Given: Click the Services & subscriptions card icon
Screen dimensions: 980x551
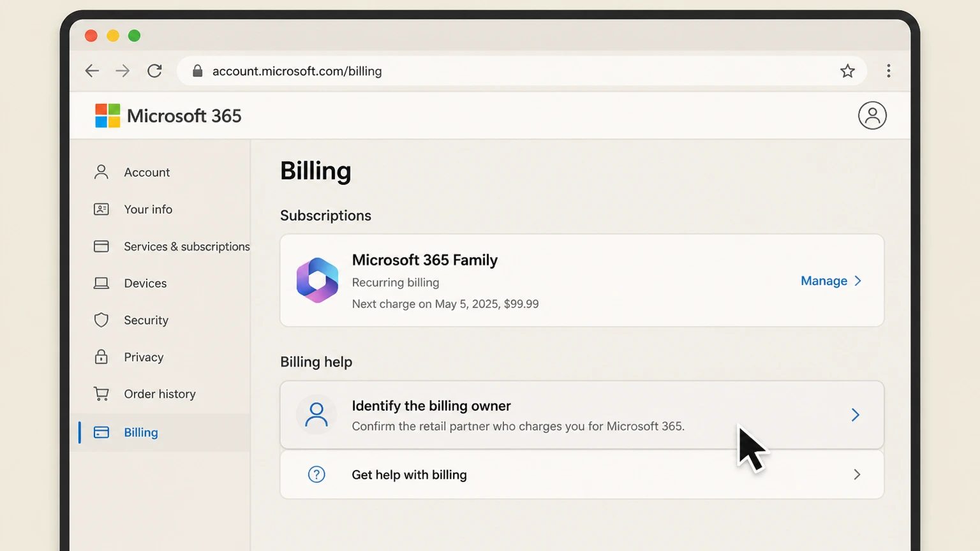Looking at the screenshot, I should 101,246.
